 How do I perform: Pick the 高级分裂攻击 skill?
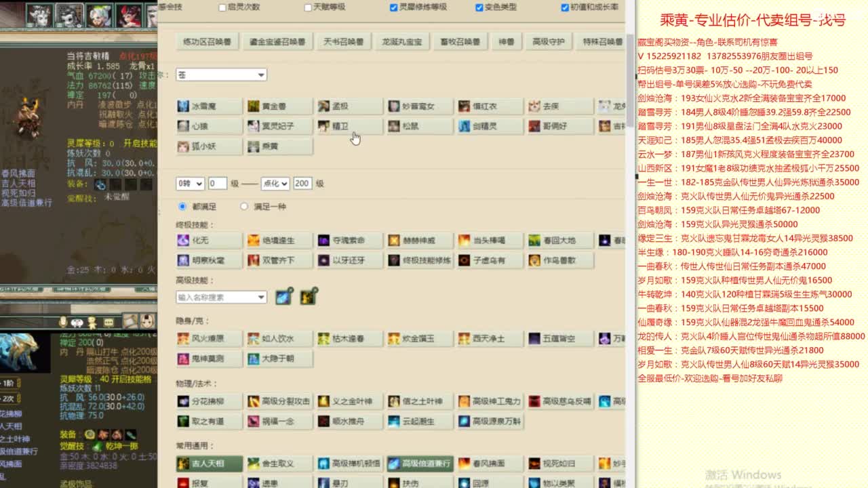click(279, 401)
